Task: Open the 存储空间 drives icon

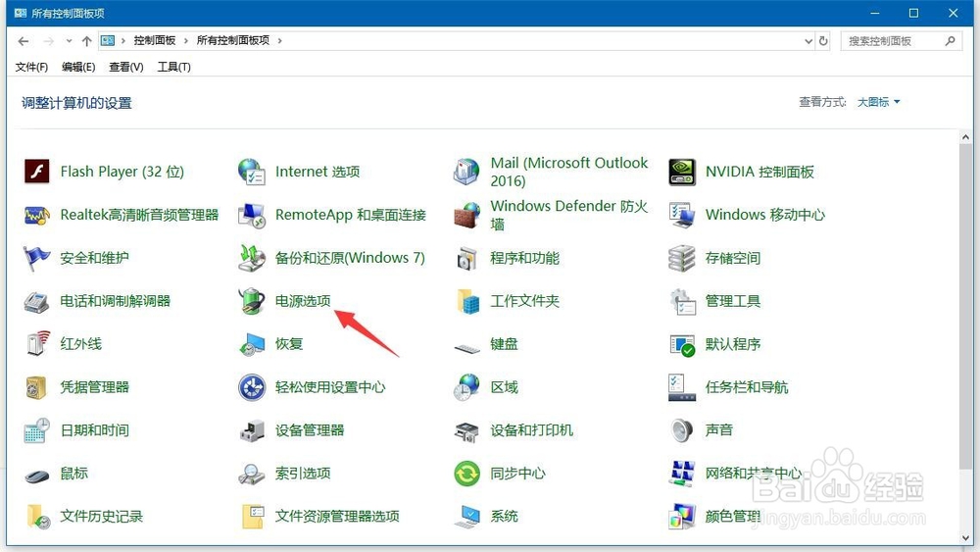Action: (682, 258)
